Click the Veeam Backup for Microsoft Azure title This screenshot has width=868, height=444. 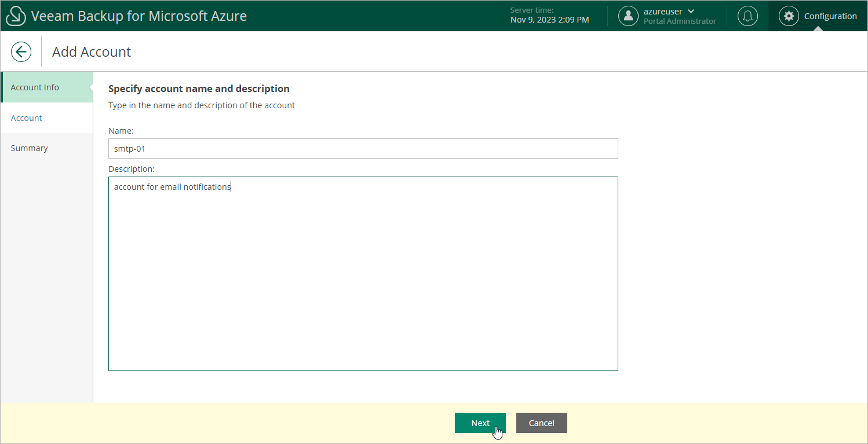139,16
